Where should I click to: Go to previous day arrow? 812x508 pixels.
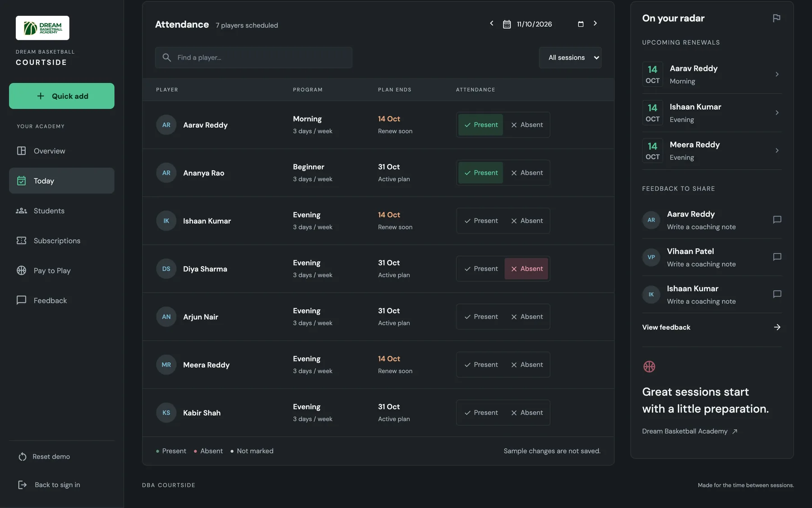coord(492,23)
